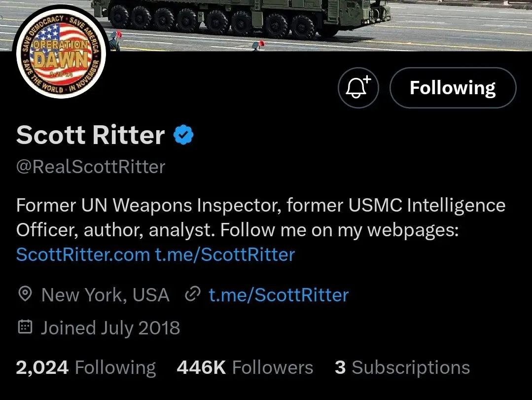Click the @RealScottRitter handle

click(91, 167)
